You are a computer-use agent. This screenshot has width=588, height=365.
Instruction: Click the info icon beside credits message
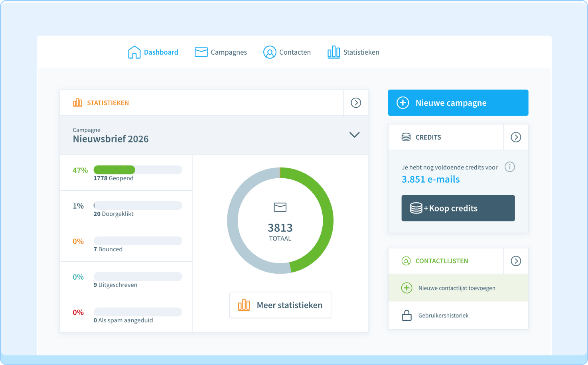point(509,167)
